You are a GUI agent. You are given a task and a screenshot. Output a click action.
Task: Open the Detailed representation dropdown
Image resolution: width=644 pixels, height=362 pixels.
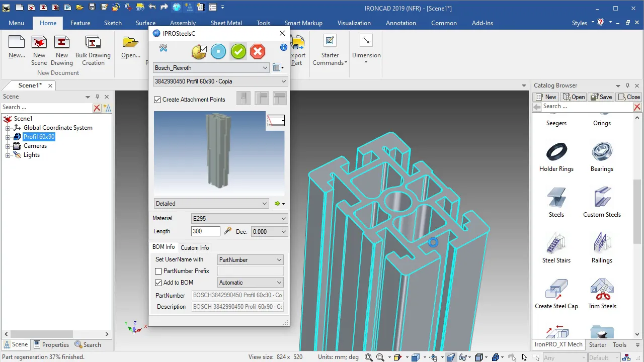(x=211, y=204)
